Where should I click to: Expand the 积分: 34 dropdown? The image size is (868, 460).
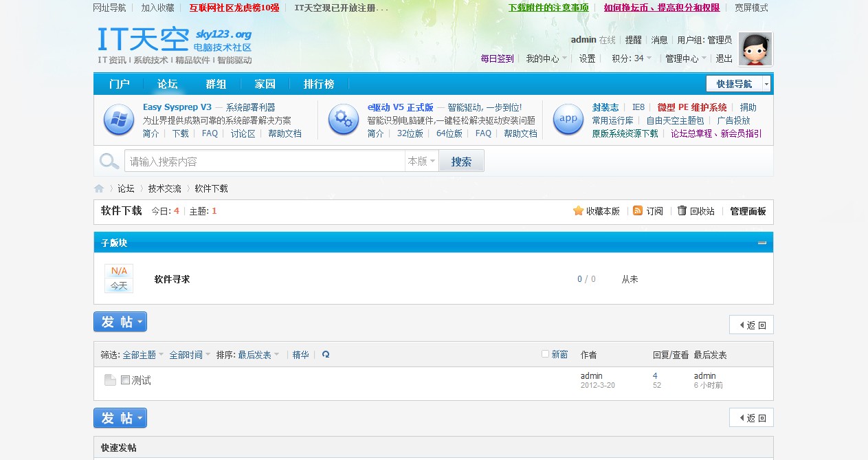click(x=632, y=58)
